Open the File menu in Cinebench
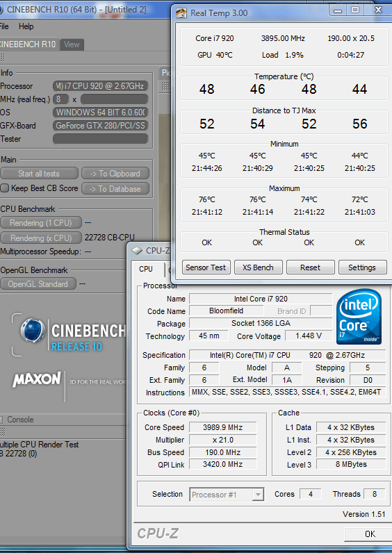This screenshot has width=392, height=553. pos(4,26)
